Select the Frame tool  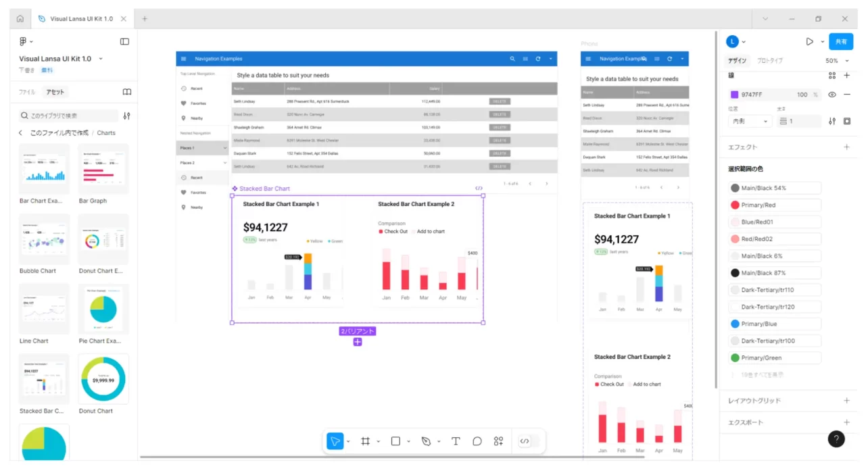(x=365, y=441)
